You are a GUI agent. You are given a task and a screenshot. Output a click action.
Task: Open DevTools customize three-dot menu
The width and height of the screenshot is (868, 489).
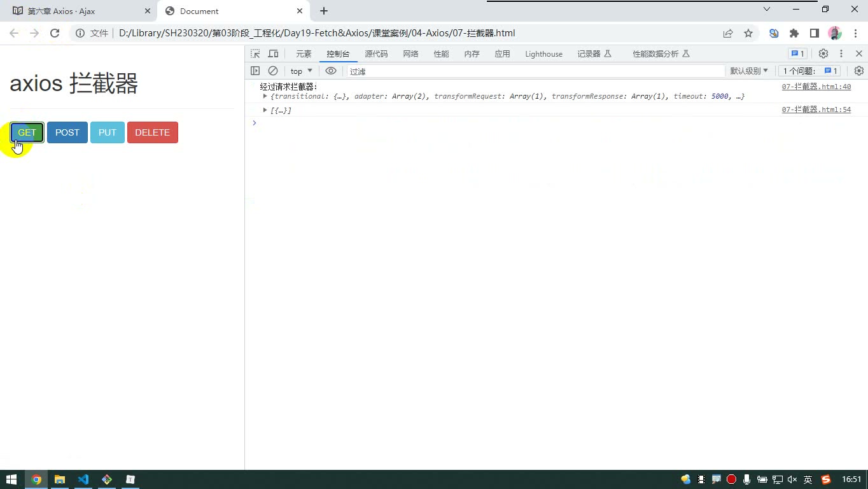tap(841, 54)
